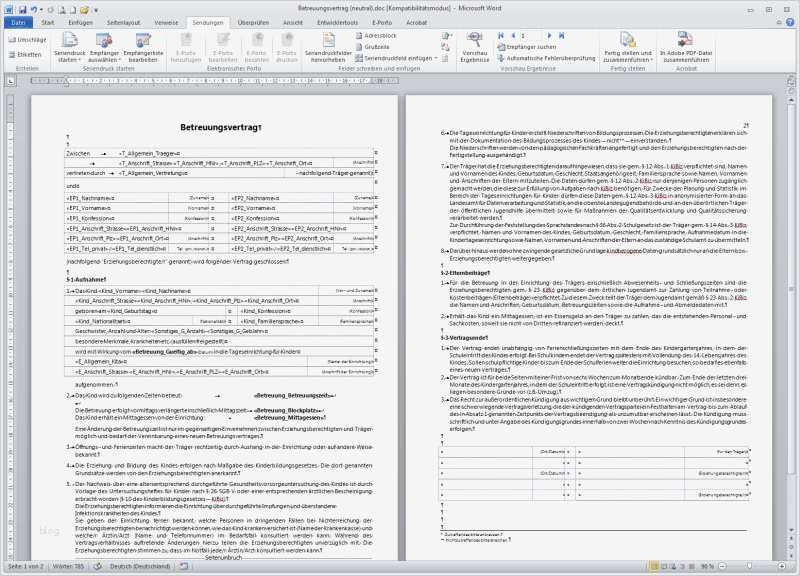Open the Datei tab
The height and width of the screenshot is (576, 800).
click(18, 22)
